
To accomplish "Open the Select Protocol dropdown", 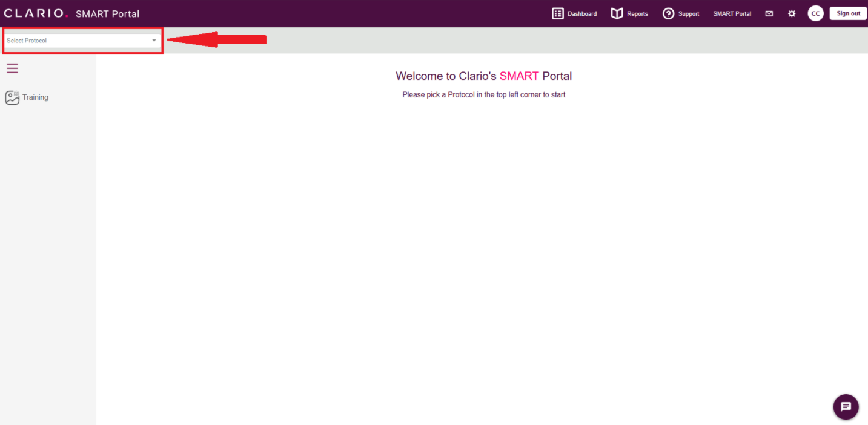I will click(x=82, y=40).
